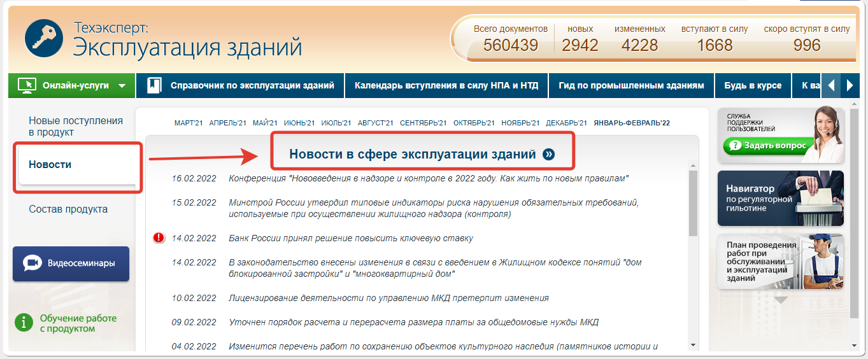
Task: Open news Банк России повысить ключевую ставку
Action: coord(351,238)
